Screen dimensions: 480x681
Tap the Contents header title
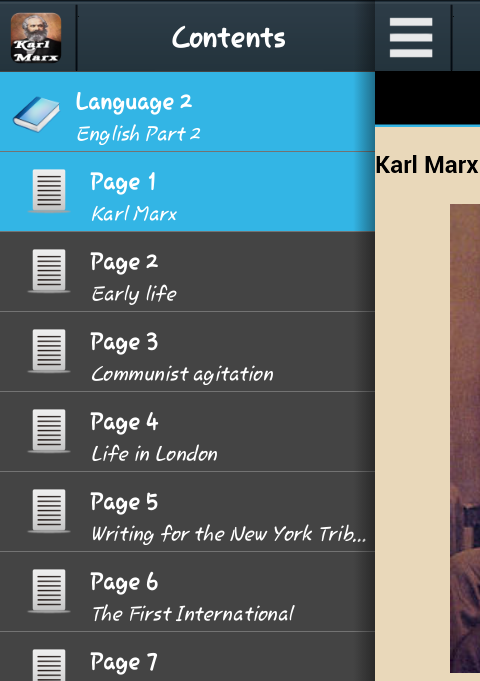tap(228, 38)
